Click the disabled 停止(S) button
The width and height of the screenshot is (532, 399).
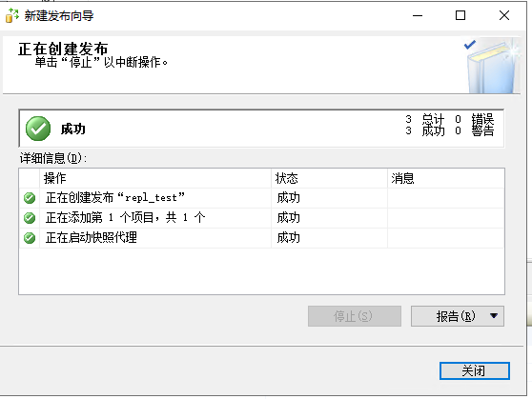click(355, 316)
